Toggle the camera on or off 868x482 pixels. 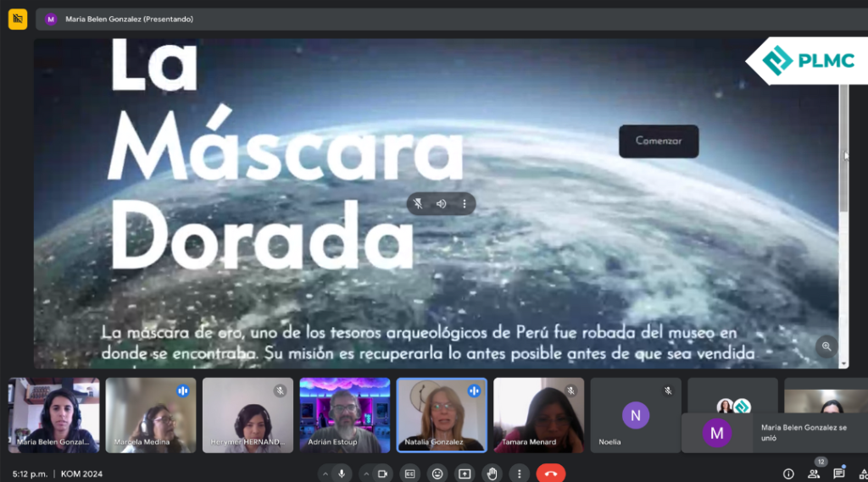[382, 474]
